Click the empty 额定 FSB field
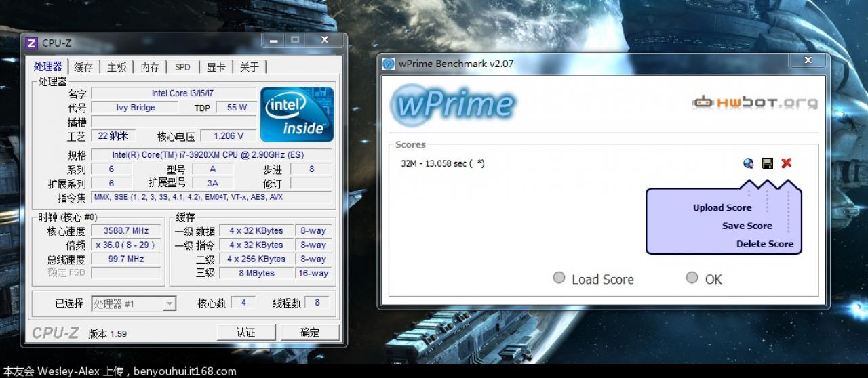The width and height of the screenshot is (868, 378). coord(125,273)
